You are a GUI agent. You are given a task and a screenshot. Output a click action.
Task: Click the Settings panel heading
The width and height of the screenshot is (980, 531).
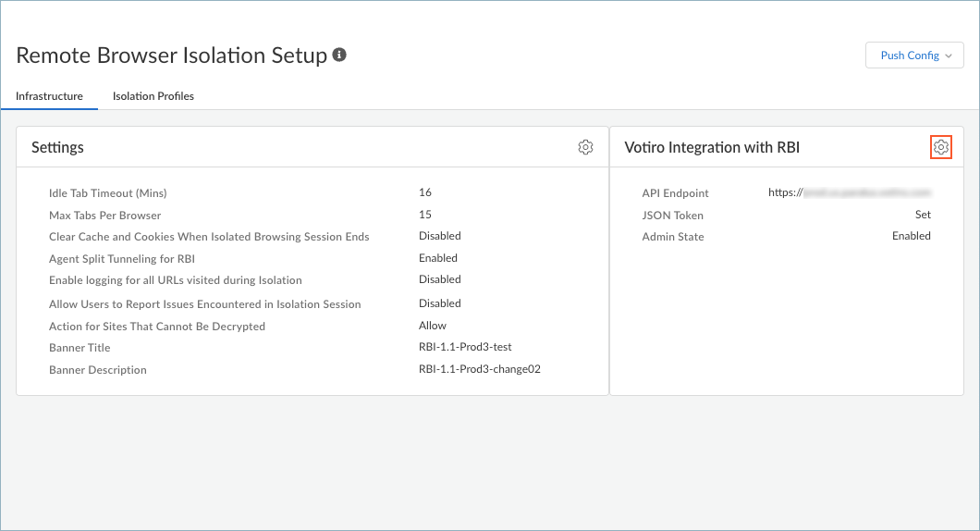tap(57, 147)
